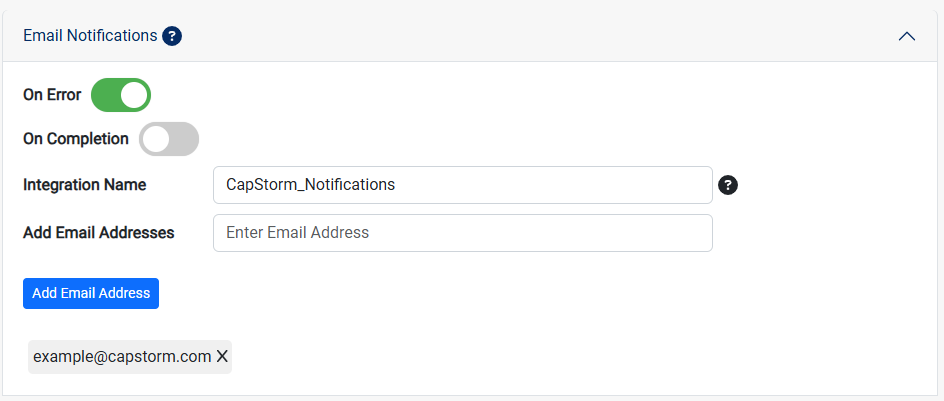This screenshot has width=944, height=401.
Task: Collapse the Email Notifications section chevron
Action: [907, 36]
